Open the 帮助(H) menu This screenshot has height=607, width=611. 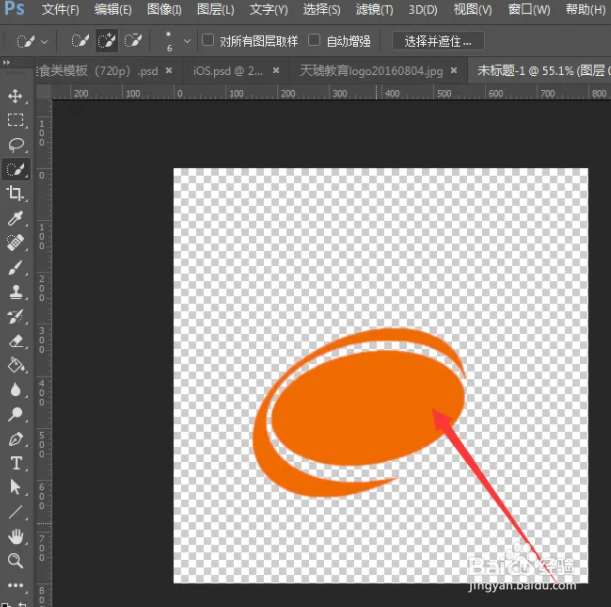[x=586, y=10]
